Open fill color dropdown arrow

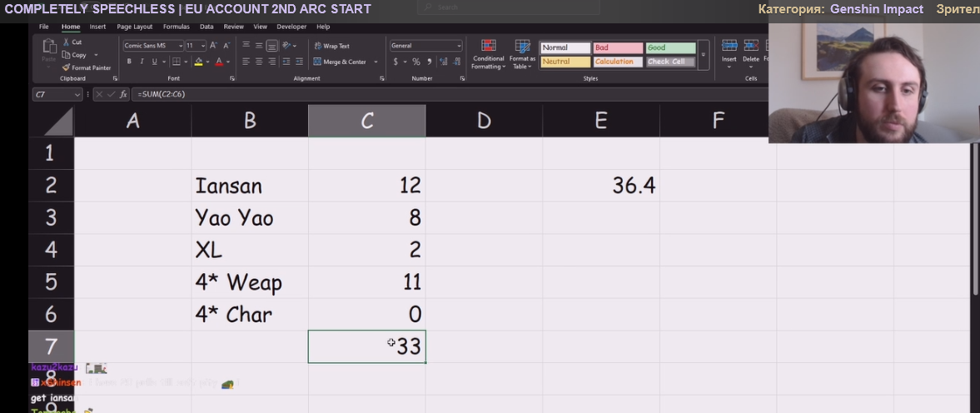pyautogui.click(x=207, y=62)
